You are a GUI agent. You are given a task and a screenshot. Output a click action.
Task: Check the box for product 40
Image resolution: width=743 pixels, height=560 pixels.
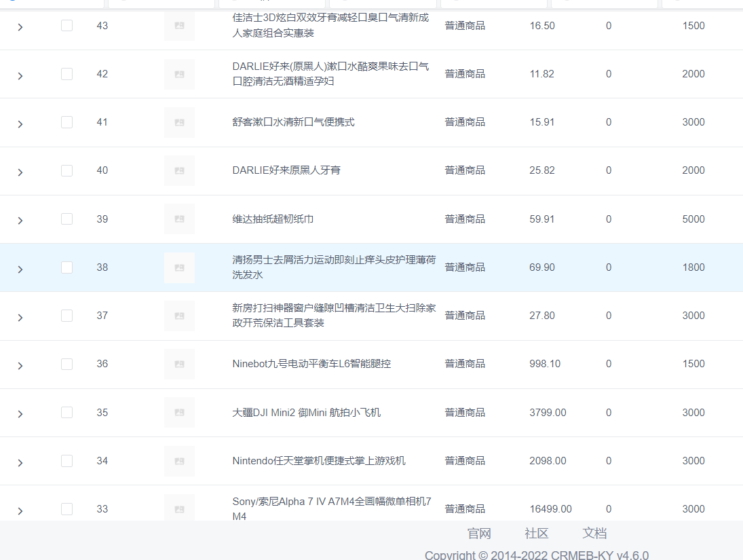click(66, 170)
